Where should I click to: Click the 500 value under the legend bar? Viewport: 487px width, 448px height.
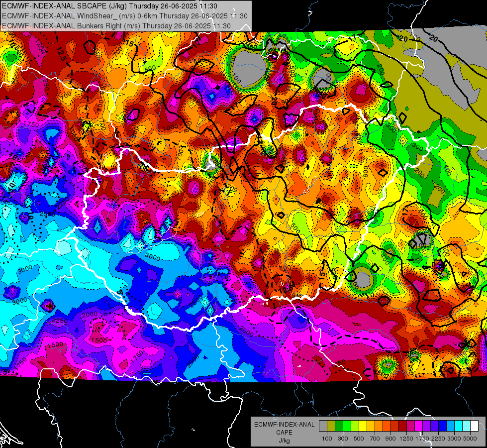coord(359,439)
